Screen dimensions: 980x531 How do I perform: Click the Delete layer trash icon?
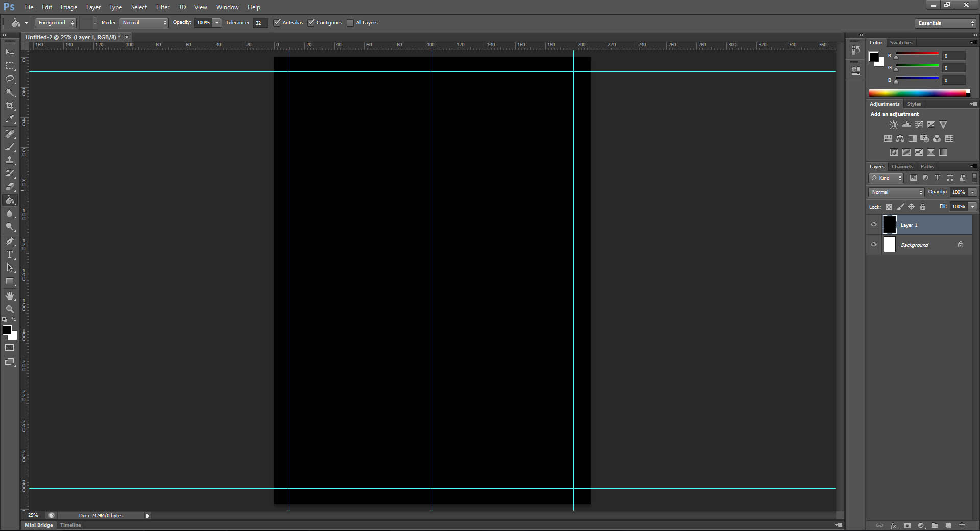pyautogui.click(x=962, y=525)
